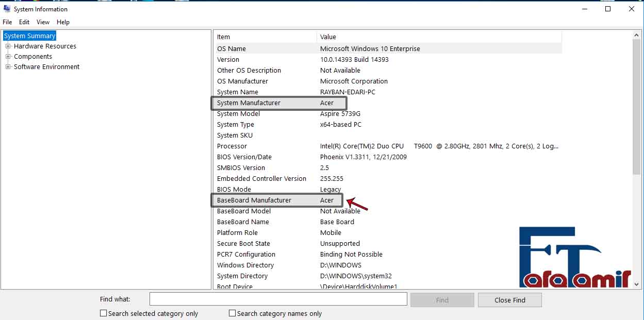Close the System Information window
This screenshot has width=644, height=320.
pyautogui.click(x=632, y=9)
